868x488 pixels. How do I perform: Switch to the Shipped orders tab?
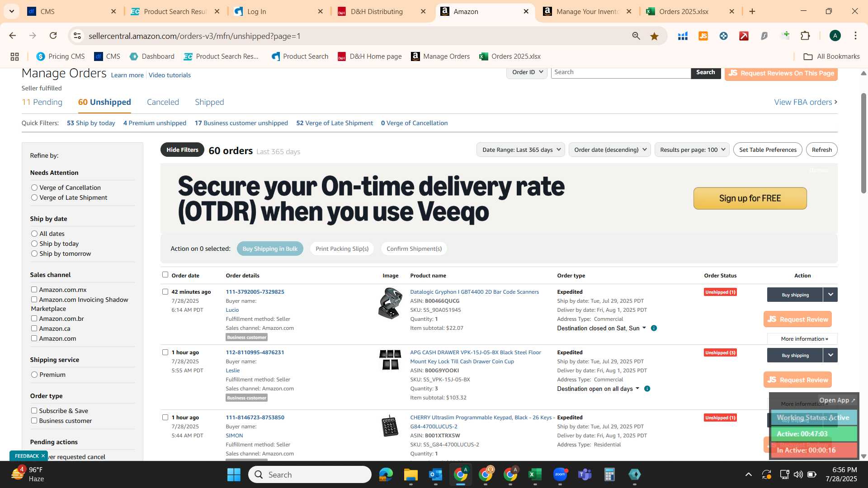point(209,102)
